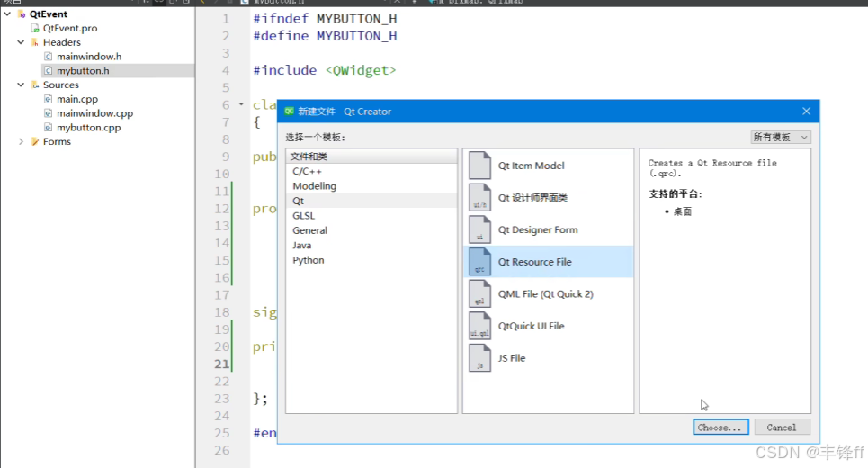
Task: Click the #define MYBUTTON_H code line
Action: (325, 36)
